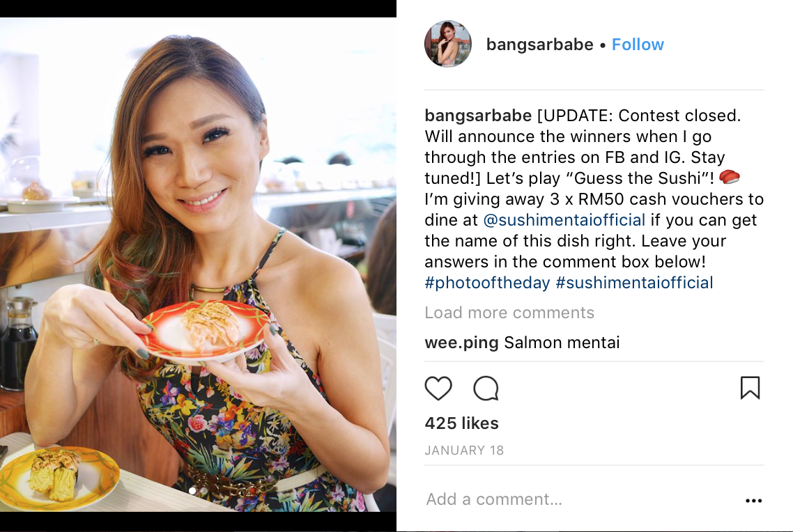Image resolution: width=793 pixels, height=532 pixels.
Task: Open the JANUARY 18 post date
Action: point(464,450)
